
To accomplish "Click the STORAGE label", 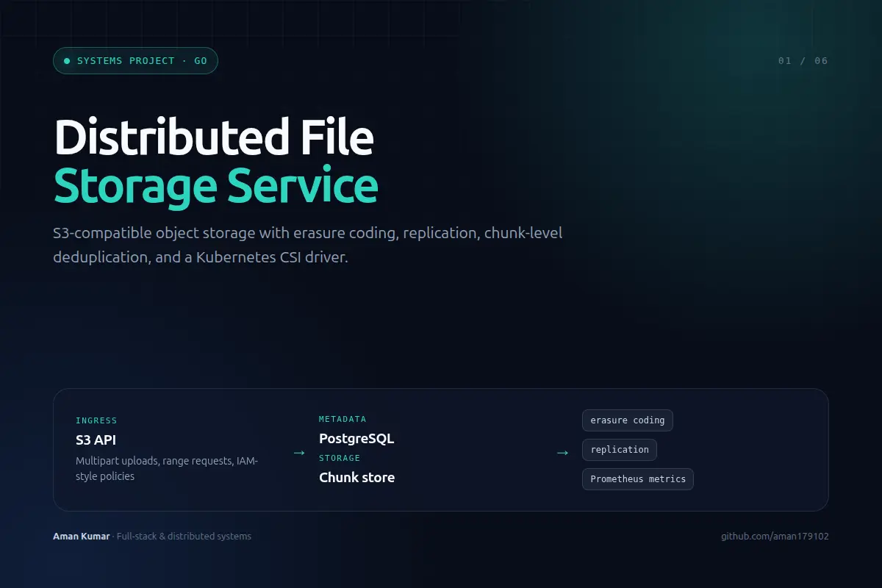I will [340, 459].
